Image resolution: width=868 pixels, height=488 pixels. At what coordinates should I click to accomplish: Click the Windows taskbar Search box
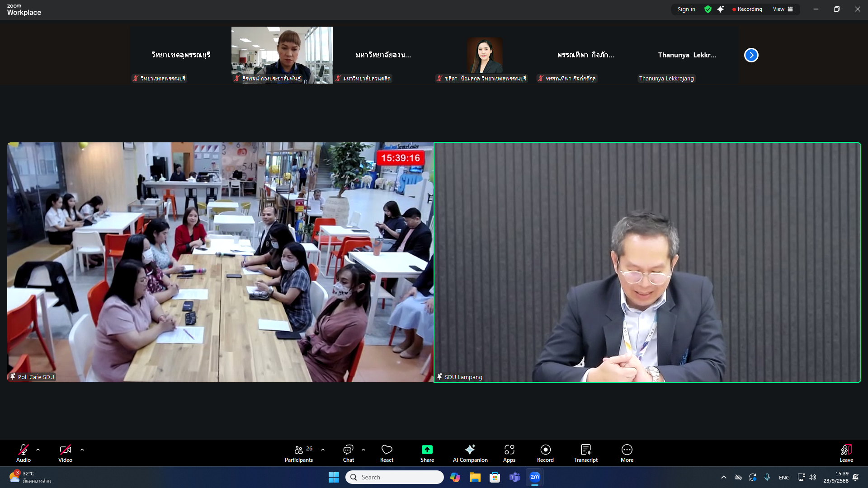(x=395, y=477)
